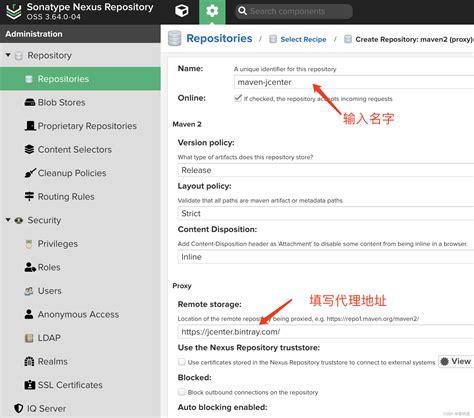Screen dimensions: 474x418
Task: Open Content Disposition dropdown showing Inline
Action: click(326, 257)
